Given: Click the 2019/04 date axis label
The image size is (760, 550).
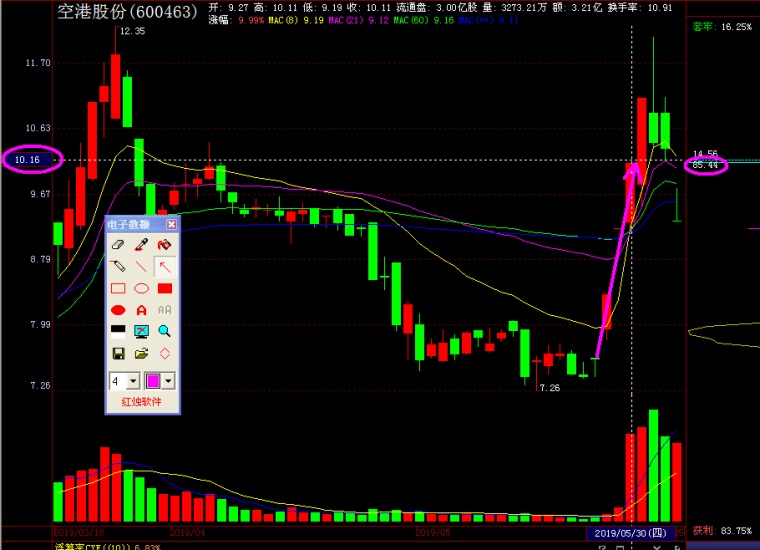Looking at the screenshot, I should click(x=187, y=532).
